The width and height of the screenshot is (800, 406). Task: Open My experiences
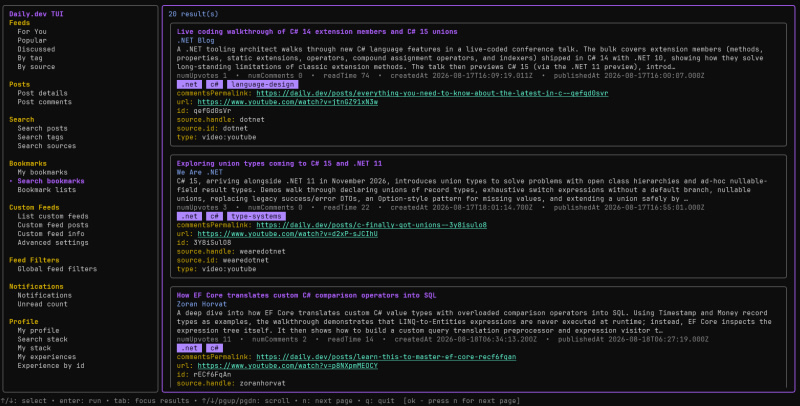[x=46, y=357]
